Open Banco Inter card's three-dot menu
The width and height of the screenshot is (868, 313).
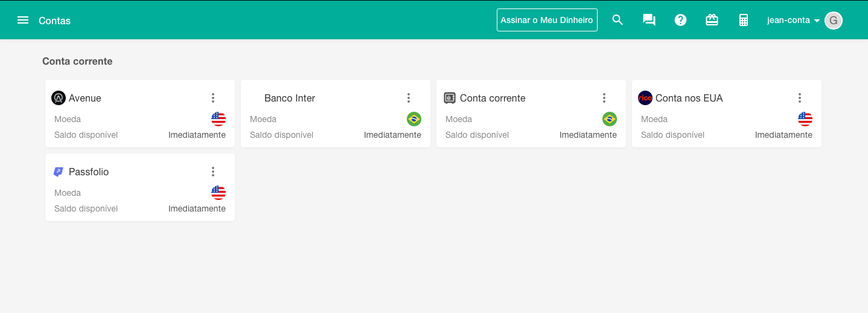[x=409, y=98]
